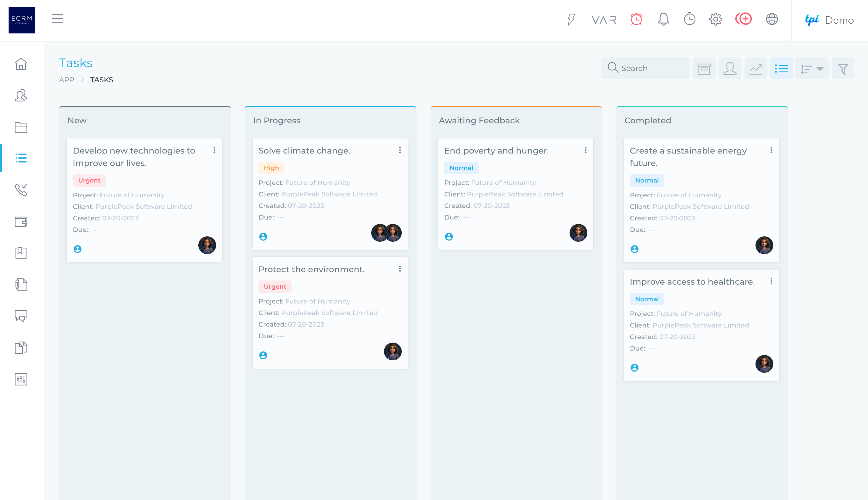The image size is (868, 500).
Task: Open Future of Humanity project on Solve climate
Action: click(x=318, y=183)
